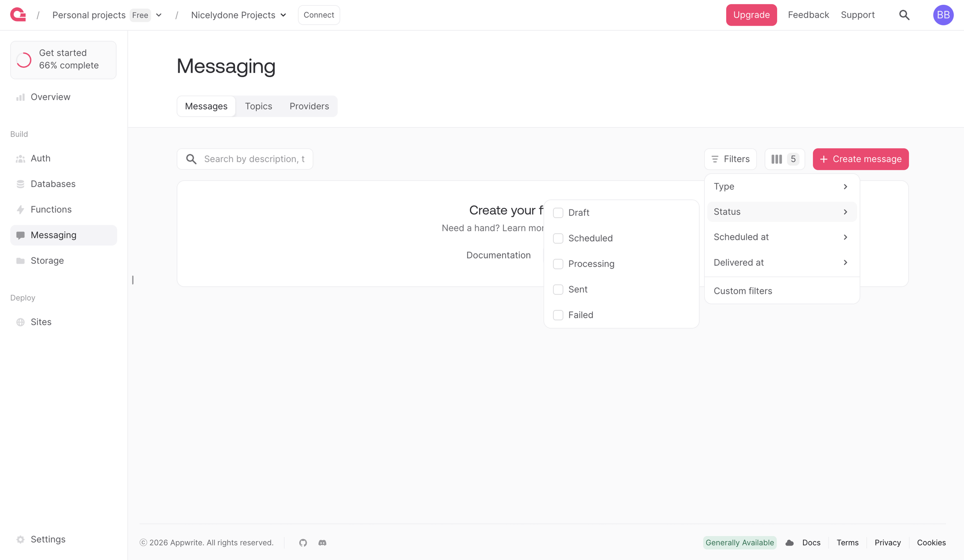
Task: Open the Feedback link in header
Action: [x=808, y=15]
